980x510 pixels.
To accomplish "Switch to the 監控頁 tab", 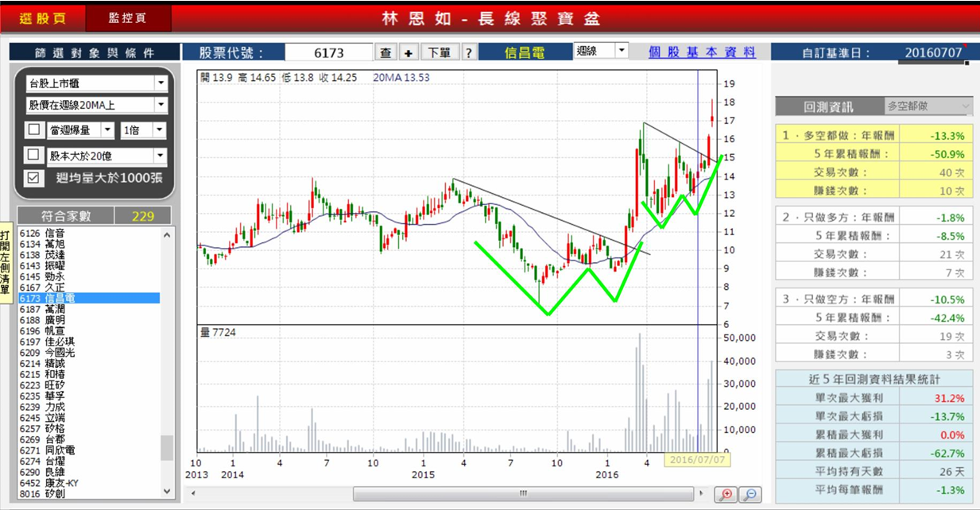I will pos(128,17).
